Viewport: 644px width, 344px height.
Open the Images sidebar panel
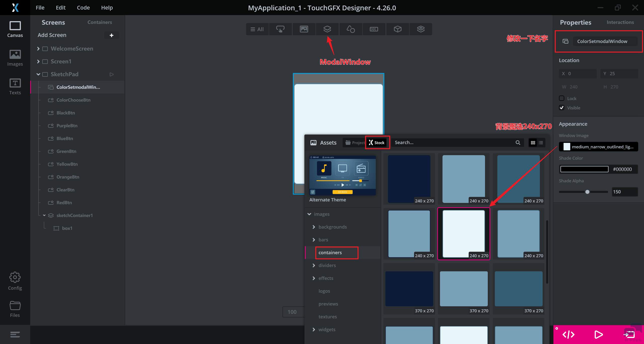tap(15, 58)
